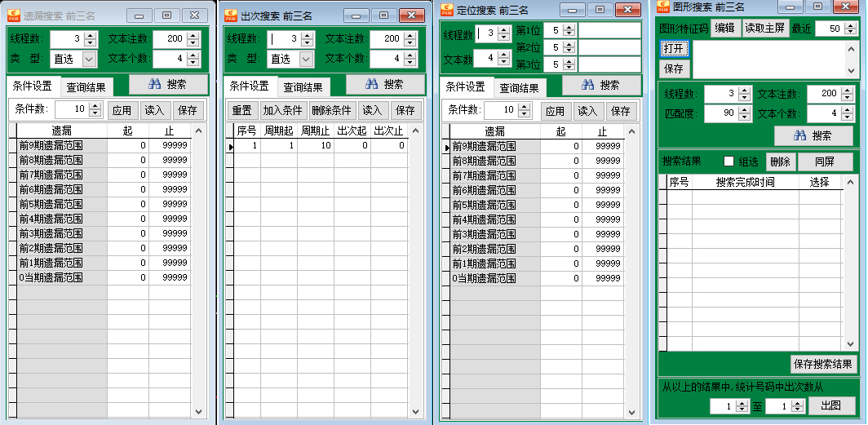This screenshot has width=868, height=425.
Task: Start search with binoculars button in 遗漏搜索 window
Action: [x=168, y=84]
